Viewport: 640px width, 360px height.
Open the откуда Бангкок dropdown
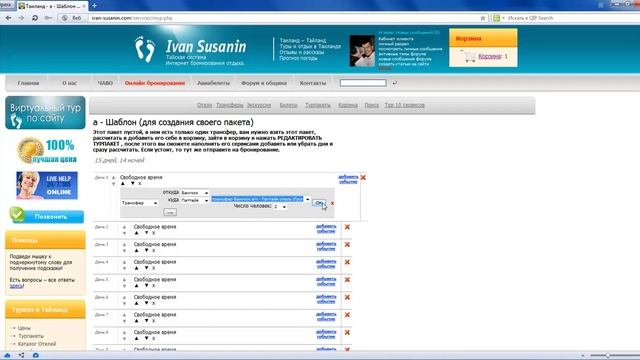point(195,193)
